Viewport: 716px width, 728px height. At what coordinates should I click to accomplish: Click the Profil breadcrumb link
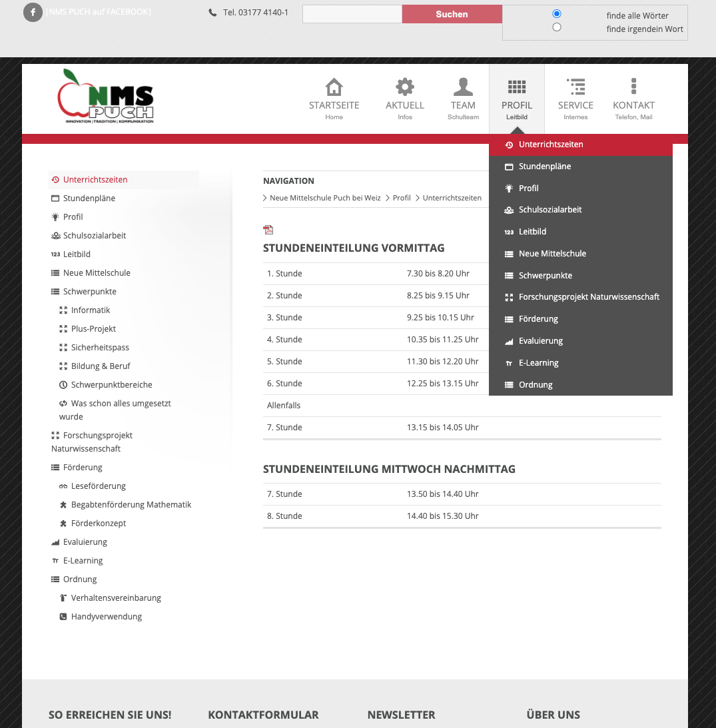tap(402, 198)
